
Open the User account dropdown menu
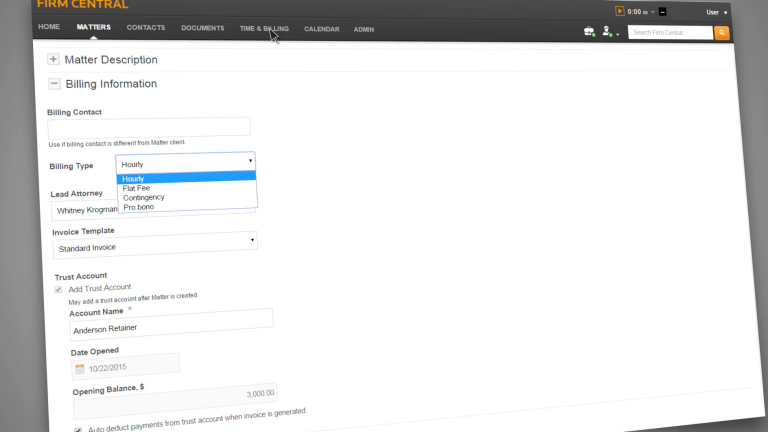(x=716, y=12)
